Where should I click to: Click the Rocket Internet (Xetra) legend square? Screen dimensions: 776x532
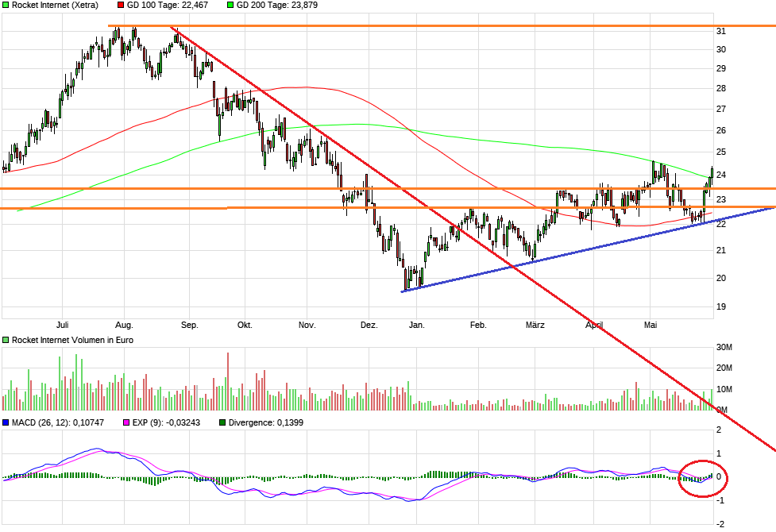(x=6, y=6)
